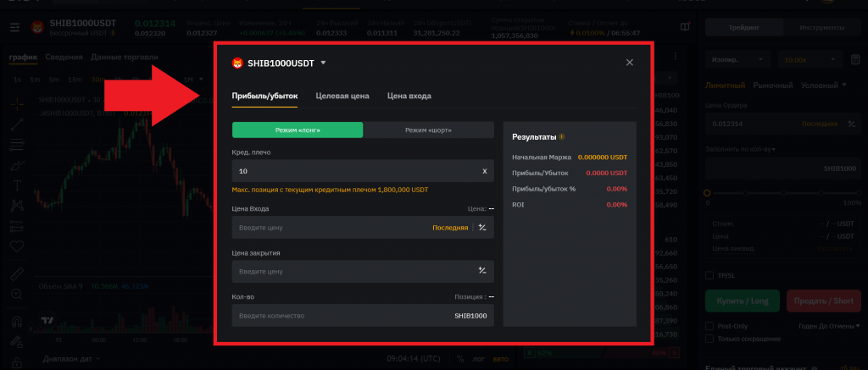The image size is (868, 370).
Task: Open the 10.00x leverage dropdown
Action: [810, 59]
